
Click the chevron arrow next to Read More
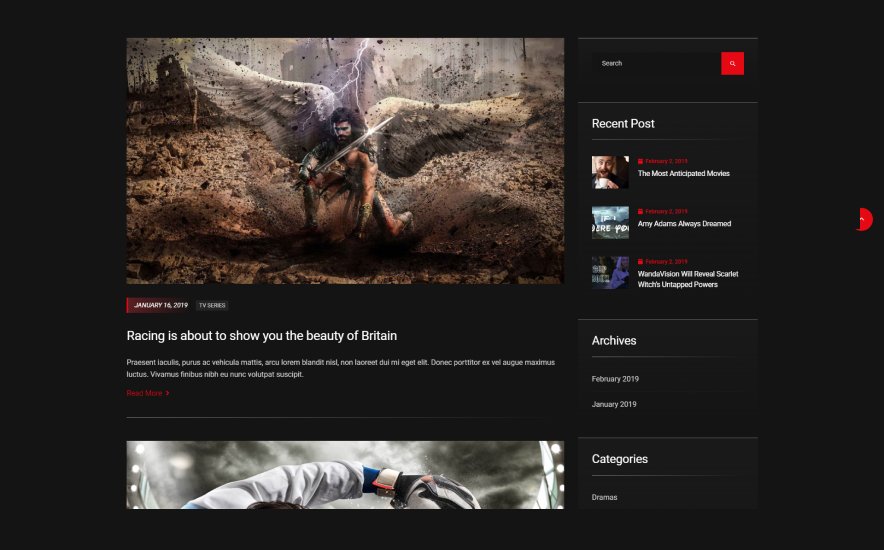coord(167,393)
